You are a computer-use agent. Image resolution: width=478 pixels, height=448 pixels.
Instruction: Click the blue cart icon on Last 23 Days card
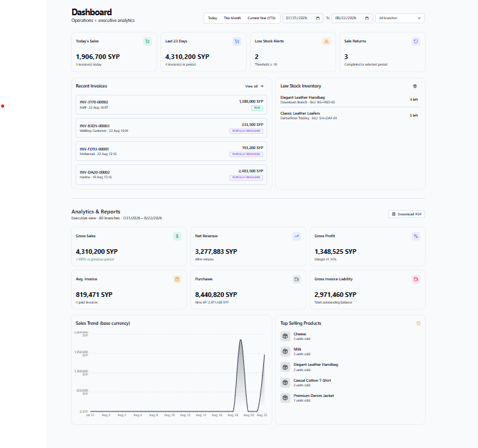tap(237, 42)
